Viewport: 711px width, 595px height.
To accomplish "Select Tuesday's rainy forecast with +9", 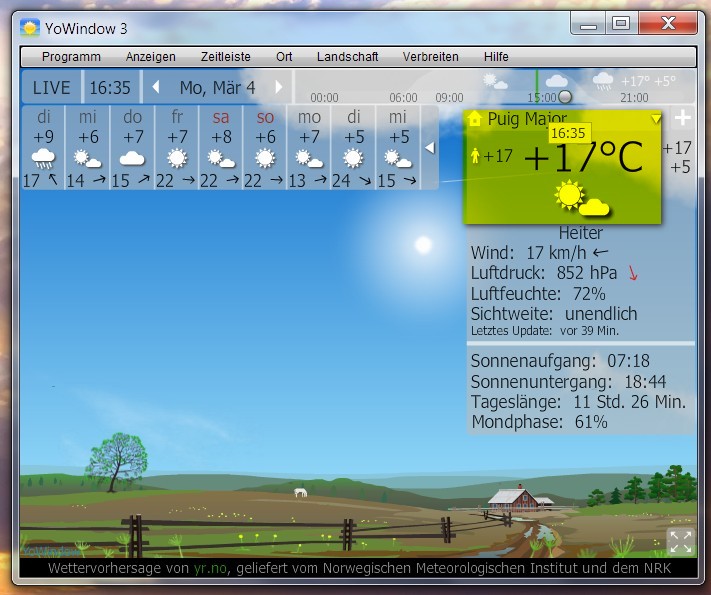I will tap(44, 148).
